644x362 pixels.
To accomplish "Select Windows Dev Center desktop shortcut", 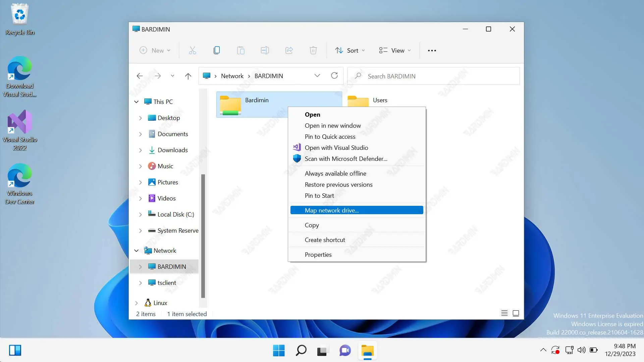I will (20, 184).
